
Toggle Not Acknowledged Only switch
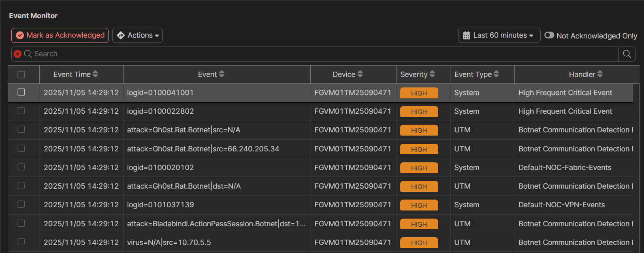(549, 35)
